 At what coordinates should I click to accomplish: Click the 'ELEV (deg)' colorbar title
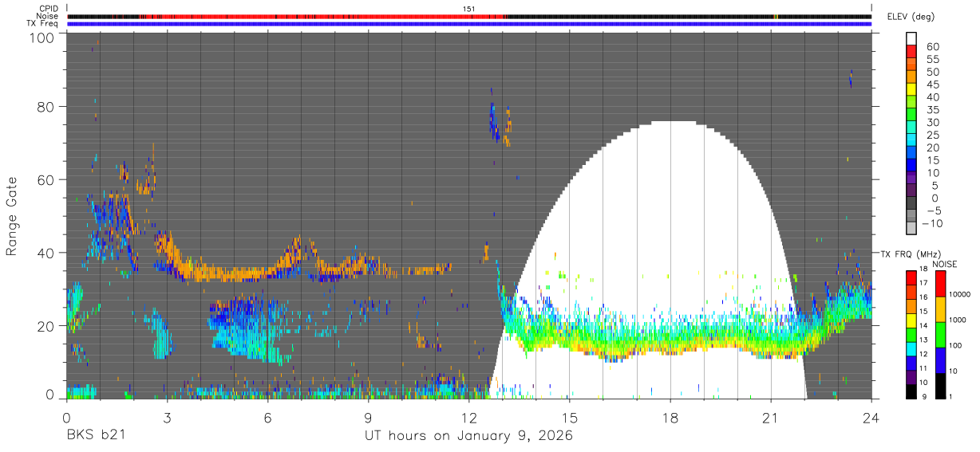(x=911, y=16)
